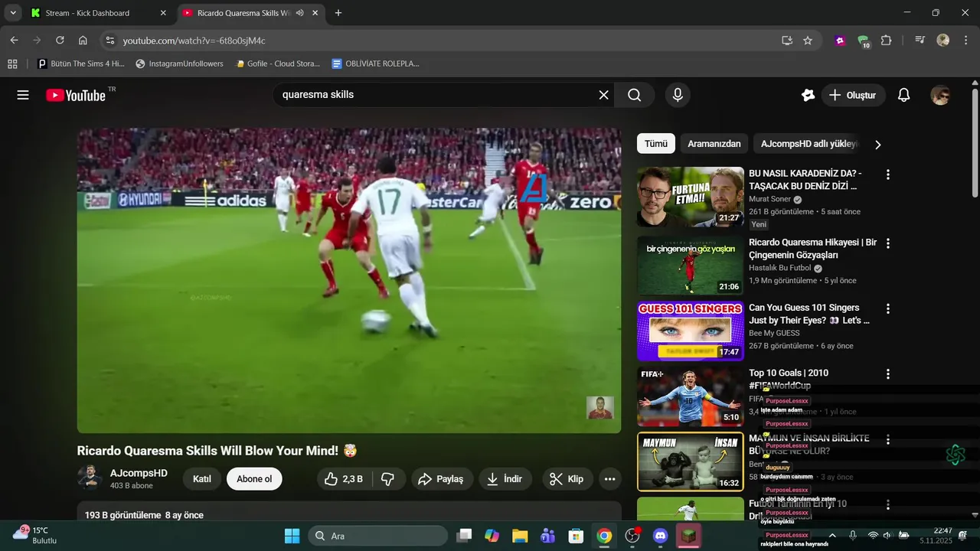Viewport: 980px width, 551px height.
Task: Open the green extension with badge 10
Action: 864,41
